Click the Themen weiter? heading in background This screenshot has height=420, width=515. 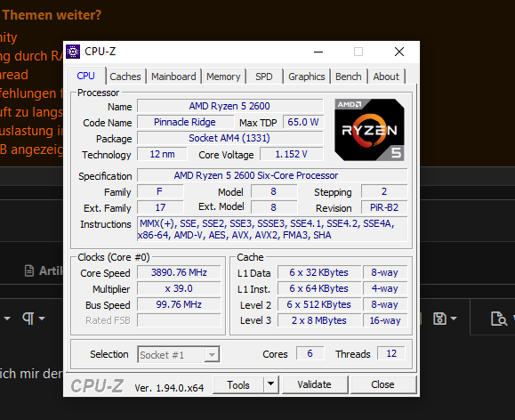coord(52,15)
